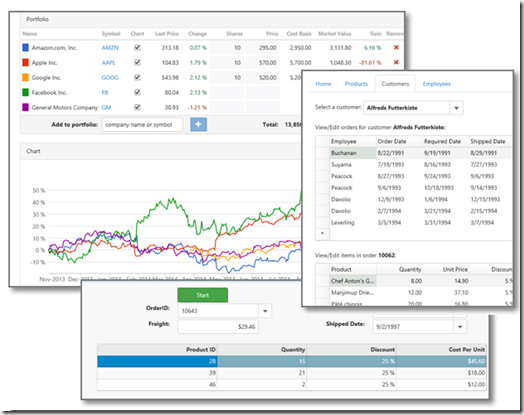
Task: Select the Product ID 46 row
Action: point(291,385)
